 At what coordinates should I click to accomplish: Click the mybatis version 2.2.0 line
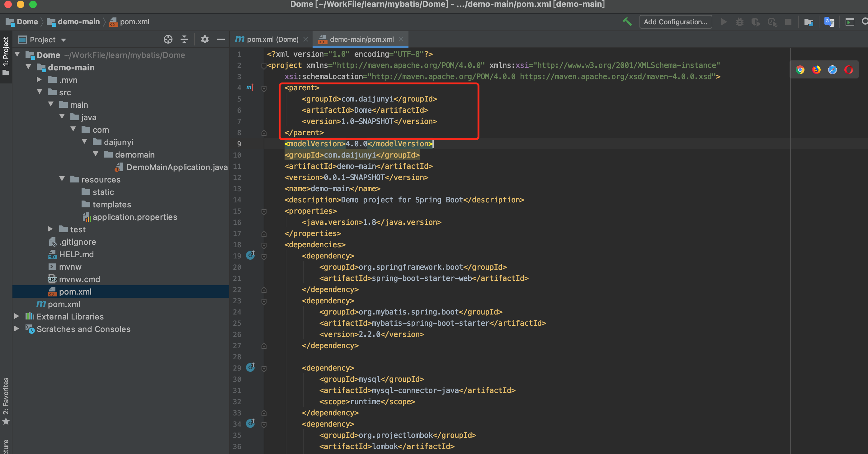click(x=371, y=334)
